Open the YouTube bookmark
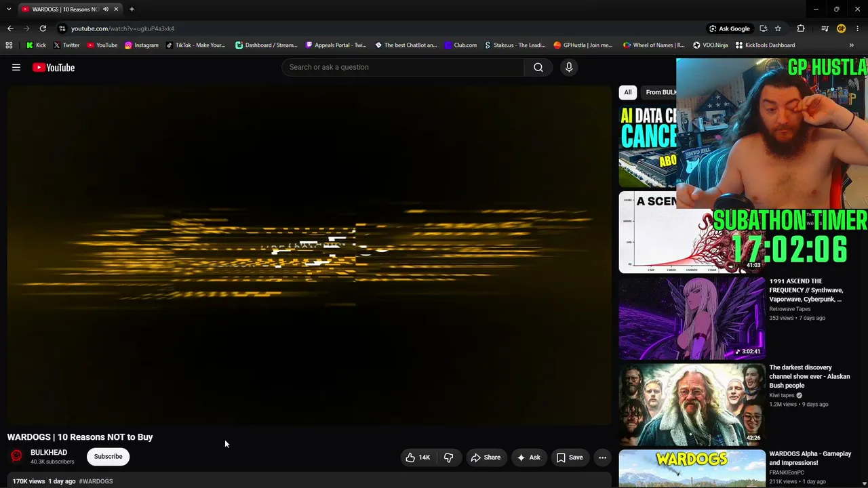Screen dimensions: 868x488 pyautogui.click(x=102, y=45)
